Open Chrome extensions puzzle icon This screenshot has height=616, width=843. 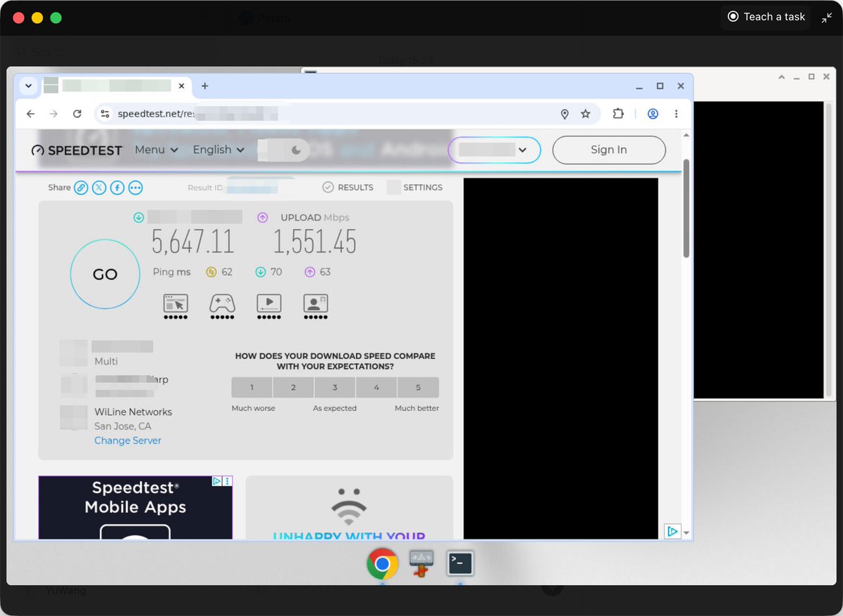click(618, 114)
